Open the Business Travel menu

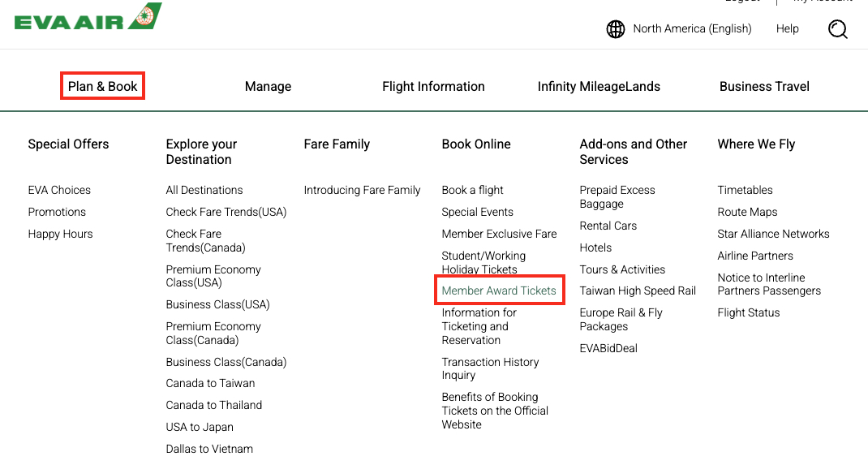pos(764,86)
